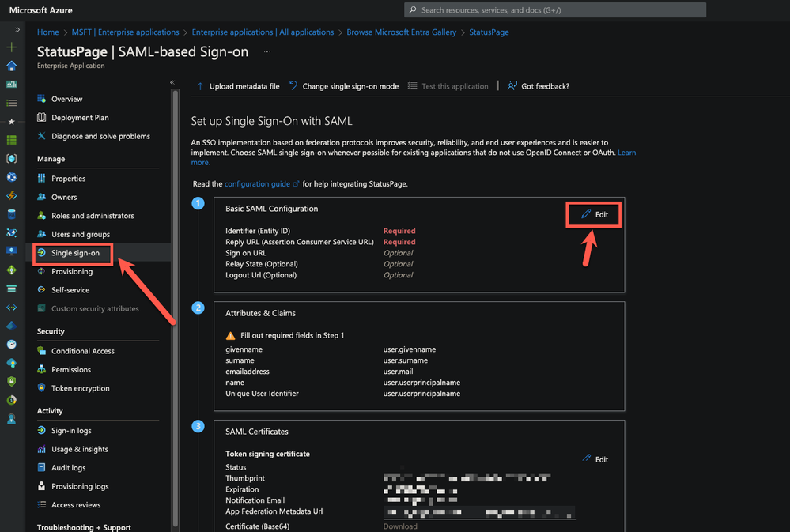Image resolution: width=790 pixels, height=532 pixels.
Task: Click pencil icon for Token signing certificate Edit
Action: 587,458
